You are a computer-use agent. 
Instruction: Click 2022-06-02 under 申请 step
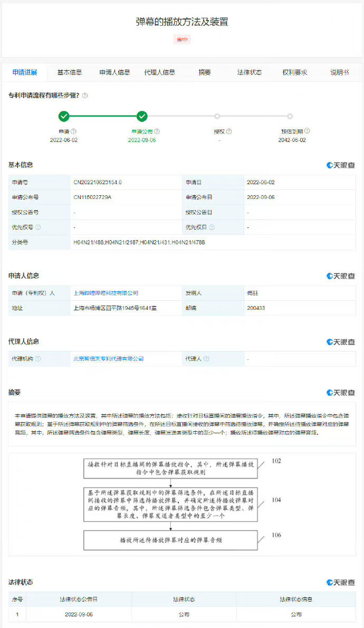point(64,140)
